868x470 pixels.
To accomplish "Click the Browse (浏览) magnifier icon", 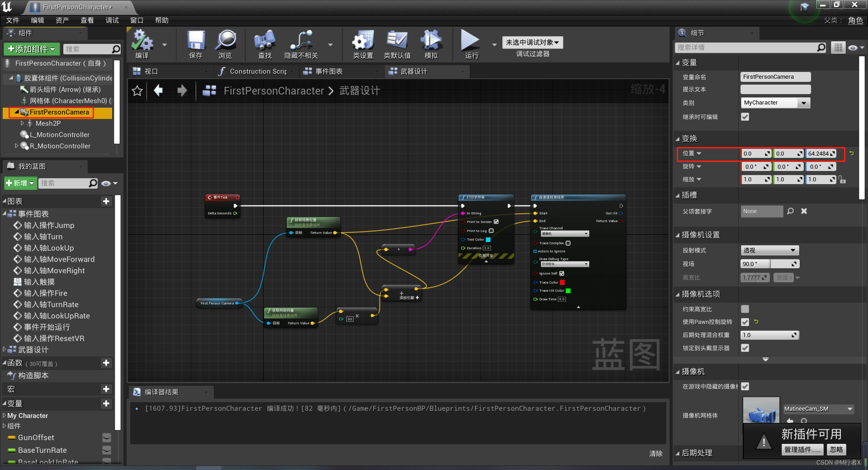I will click(x=225, y=40).
